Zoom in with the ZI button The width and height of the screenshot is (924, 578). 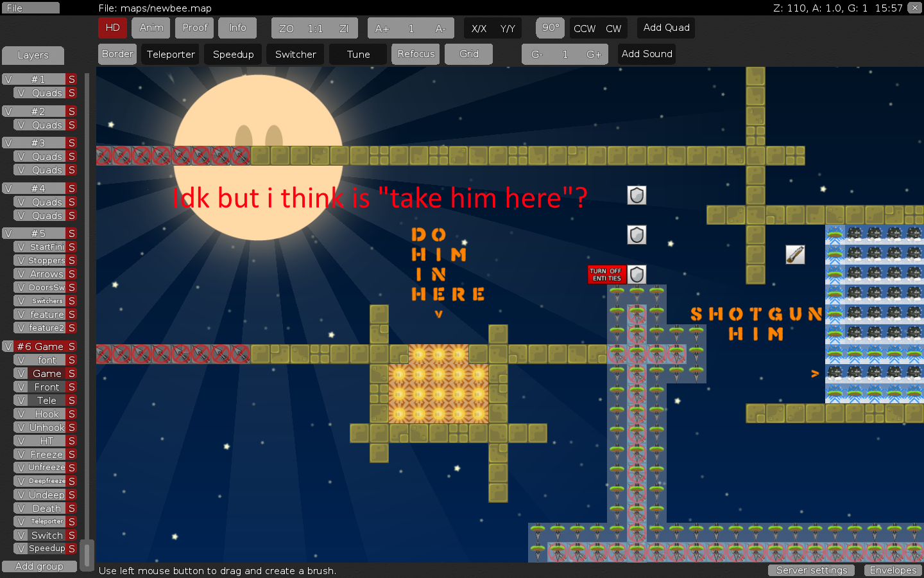[344, 29]
